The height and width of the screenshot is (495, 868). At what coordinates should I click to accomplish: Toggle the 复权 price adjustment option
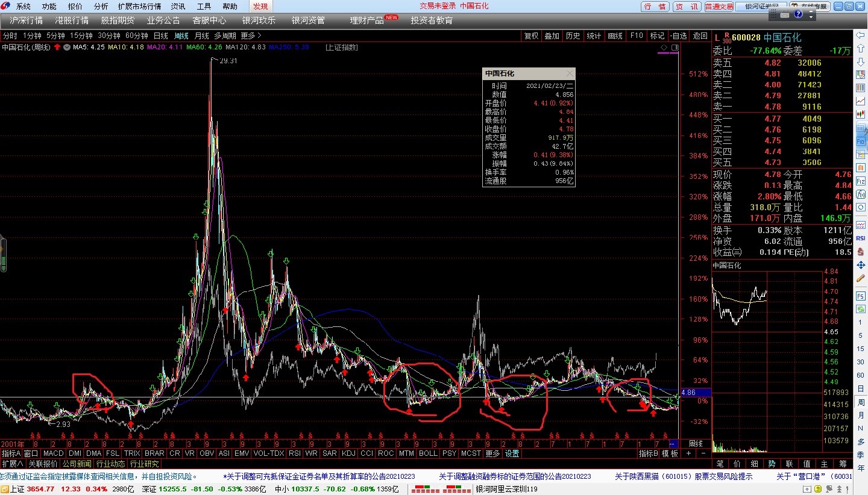[531, 36]
